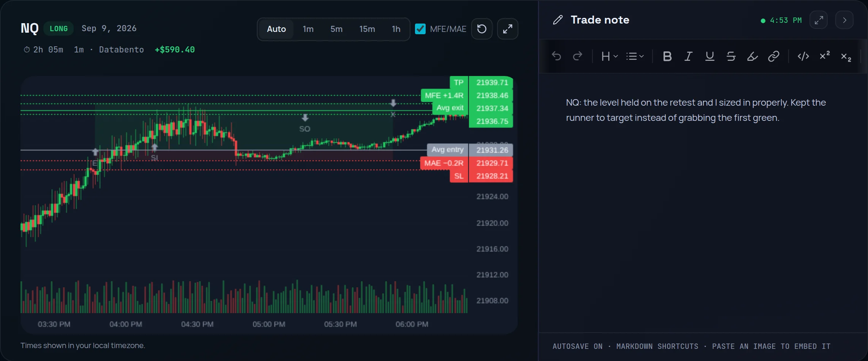The image size is (868, 361).
Task: Switch to the 1m timeframe
Action: pos(308,29)
